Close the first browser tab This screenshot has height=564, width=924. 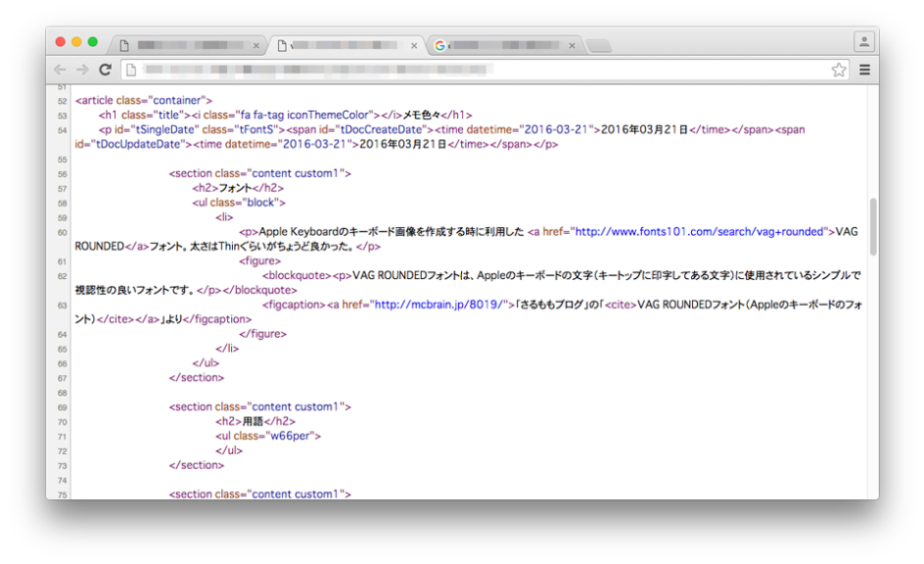pyautogui.click(x=257, y=46)
